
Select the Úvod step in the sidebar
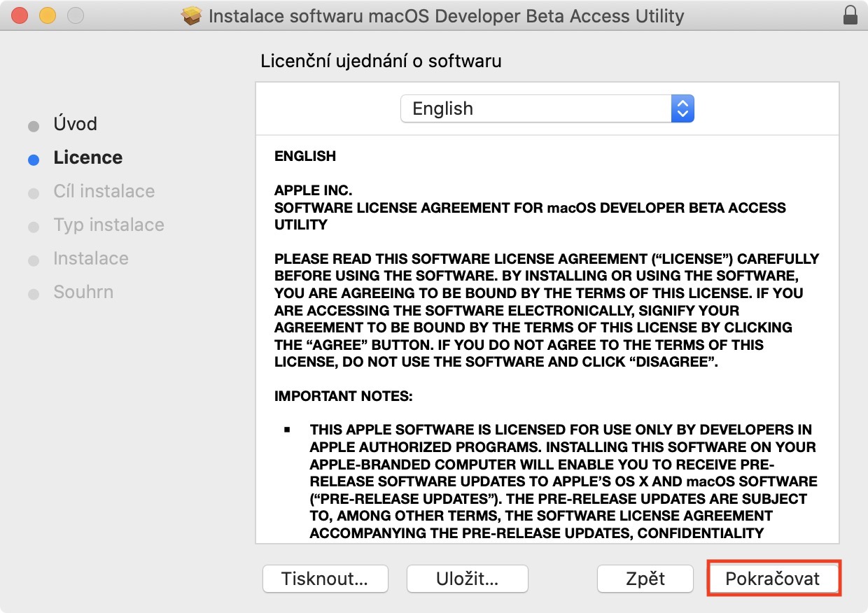coord(76,124)
